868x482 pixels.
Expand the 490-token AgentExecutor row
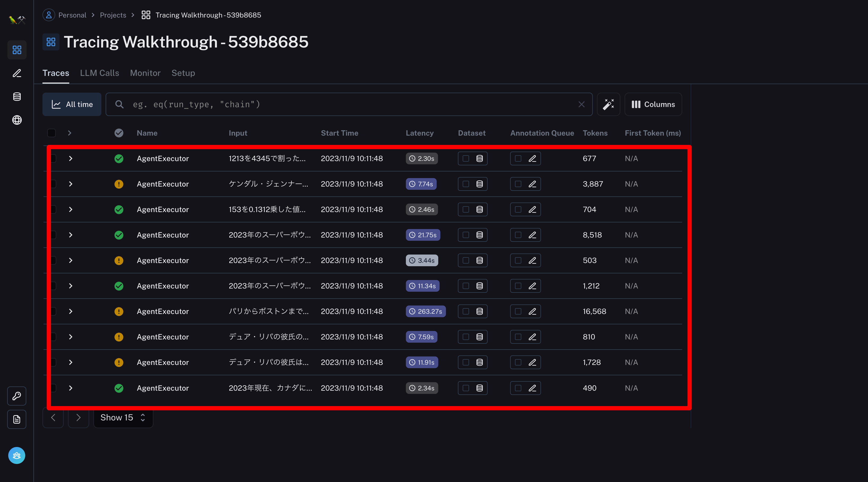click(70, 388)
